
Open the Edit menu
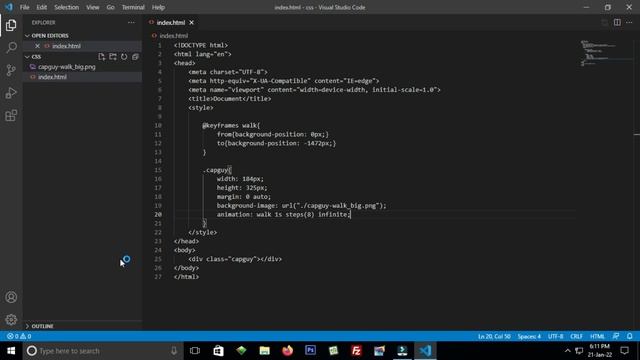point(42,7)
